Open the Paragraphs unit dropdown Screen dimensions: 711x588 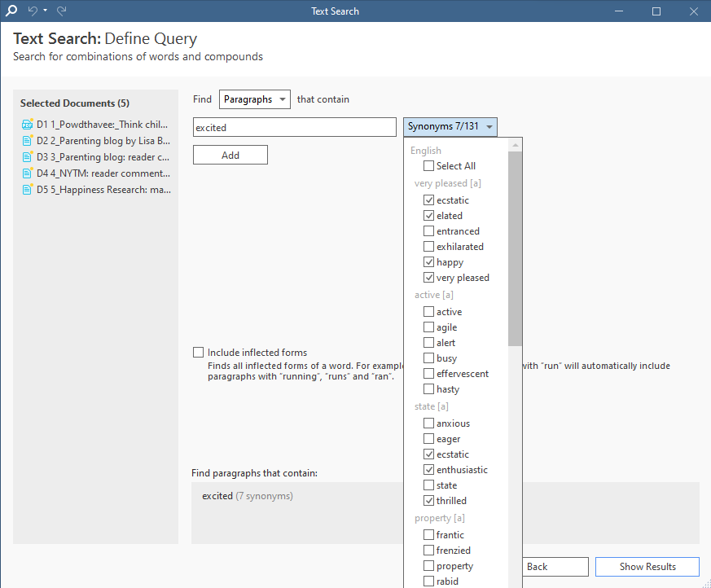254,99
